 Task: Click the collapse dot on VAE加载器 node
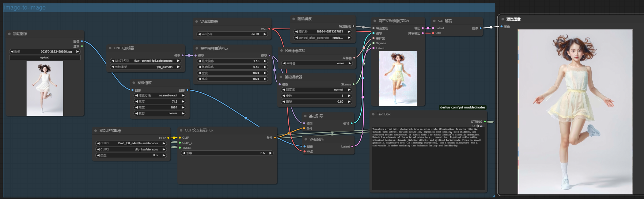pyautogui.click(x=197, y=22)
